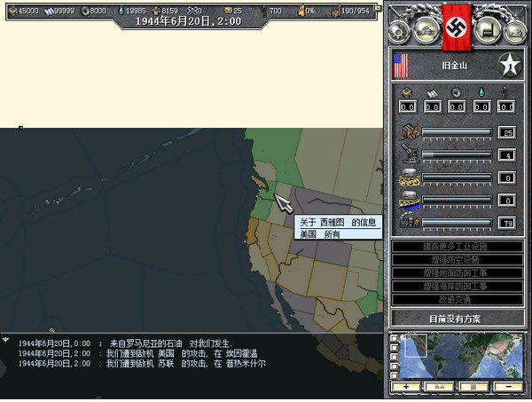Click the industry level progress bar
532x402 pixels.
tap(457, 132)
